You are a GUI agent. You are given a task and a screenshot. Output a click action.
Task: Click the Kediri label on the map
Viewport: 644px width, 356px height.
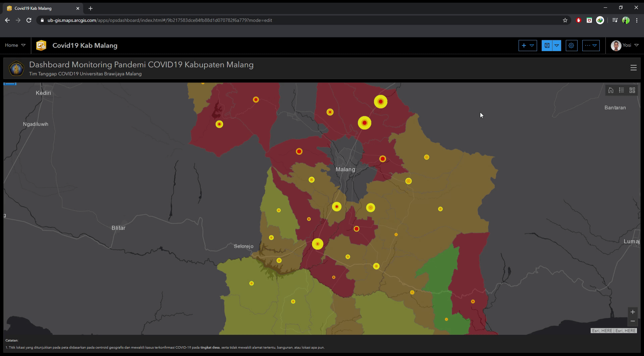43,93
